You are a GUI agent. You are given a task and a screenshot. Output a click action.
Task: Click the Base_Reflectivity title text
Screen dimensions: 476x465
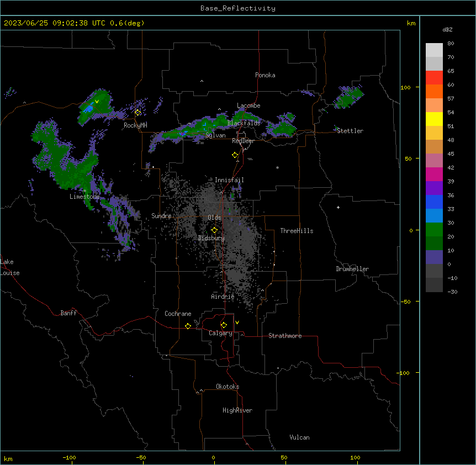click(x=238, y=8)
